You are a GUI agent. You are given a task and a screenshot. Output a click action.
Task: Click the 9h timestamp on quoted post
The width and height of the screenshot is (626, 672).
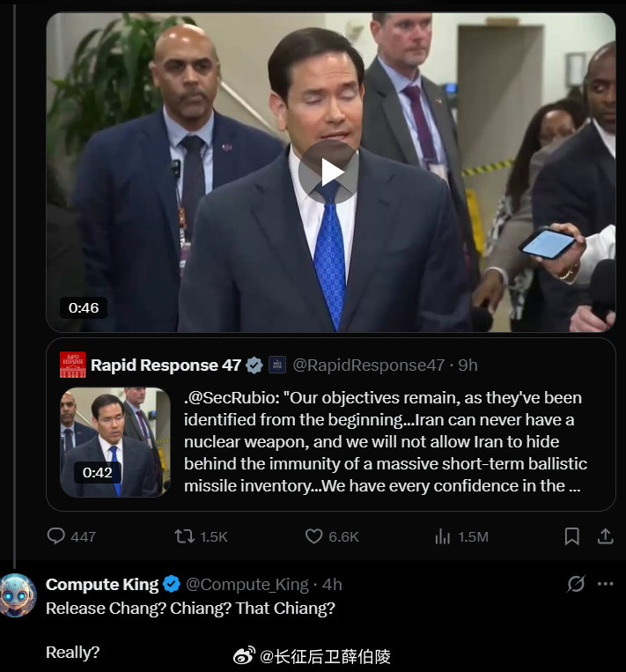pos(468,365)
